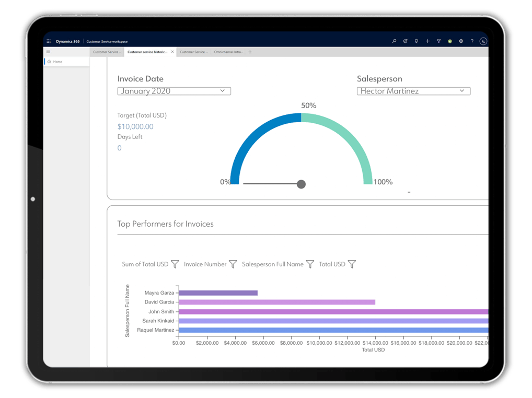
Task: Go to Home in the sidebar
Action: (x=57, y=62)
